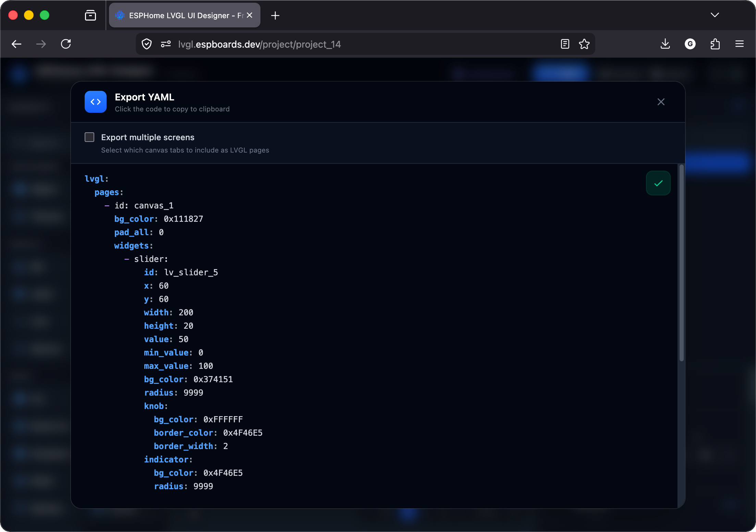Click the pages: key in the YAML
The height and width of the screenshot is (532, 756).
click(109, 192)
